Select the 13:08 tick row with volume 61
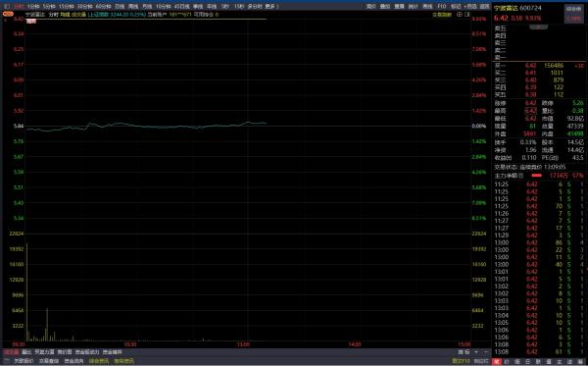 (x=539, y=351)
